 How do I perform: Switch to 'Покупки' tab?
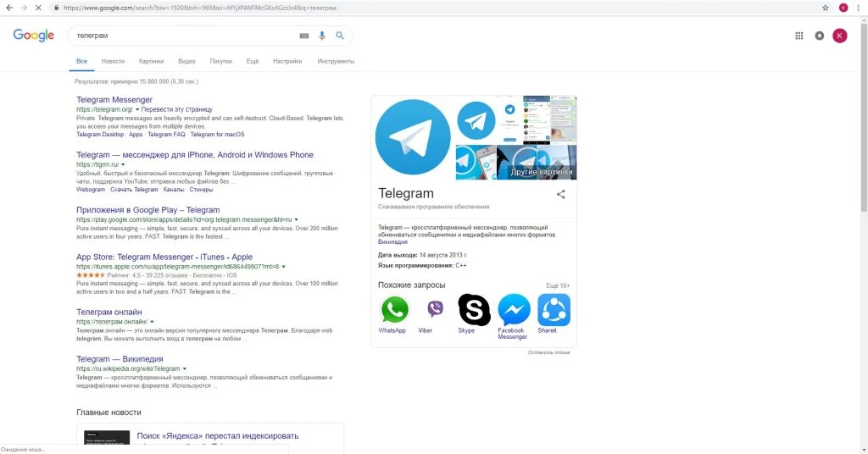pyautogui.click(x=221, y=61)
